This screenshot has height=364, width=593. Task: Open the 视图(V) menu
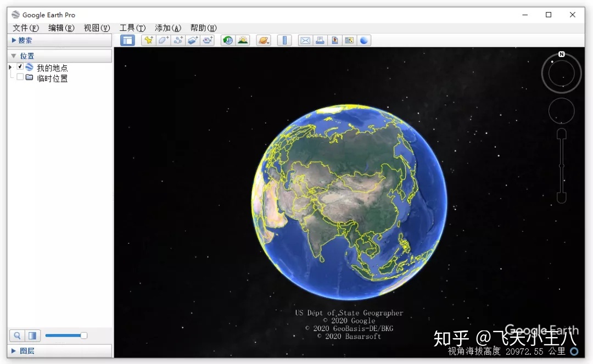pyautogui.click(x=97, y=28)
